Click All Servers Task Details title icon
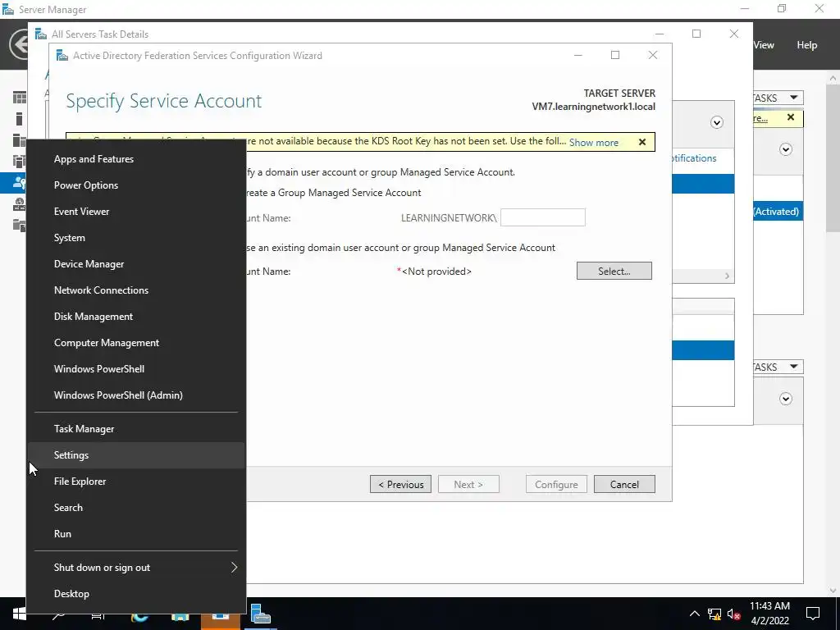The width and height of the screenshot is (840, 630). (41, 34)
